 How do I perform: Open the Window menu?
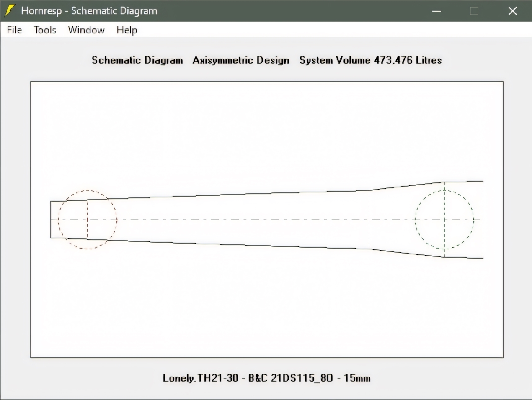[86, 30]
